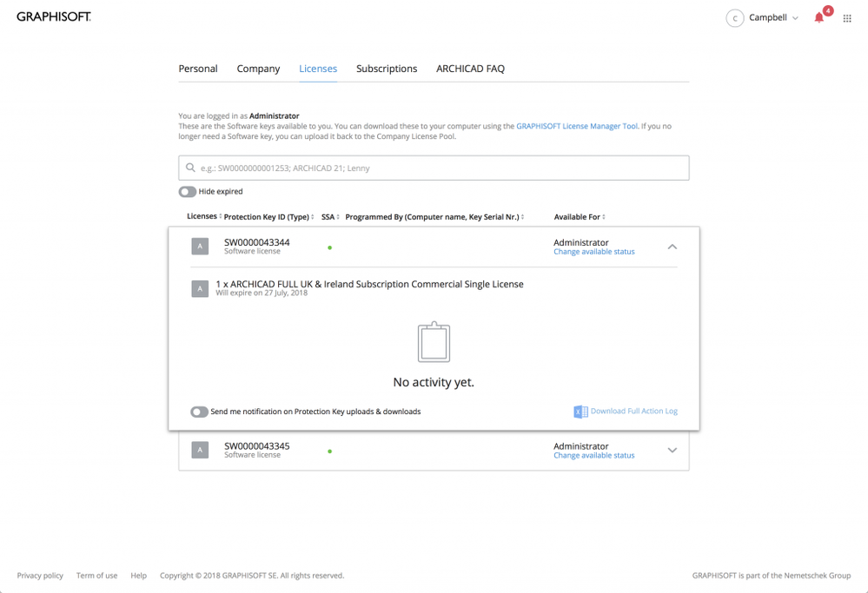
Task: Click the search magnifier icon
Action: (x=190, y=168)
